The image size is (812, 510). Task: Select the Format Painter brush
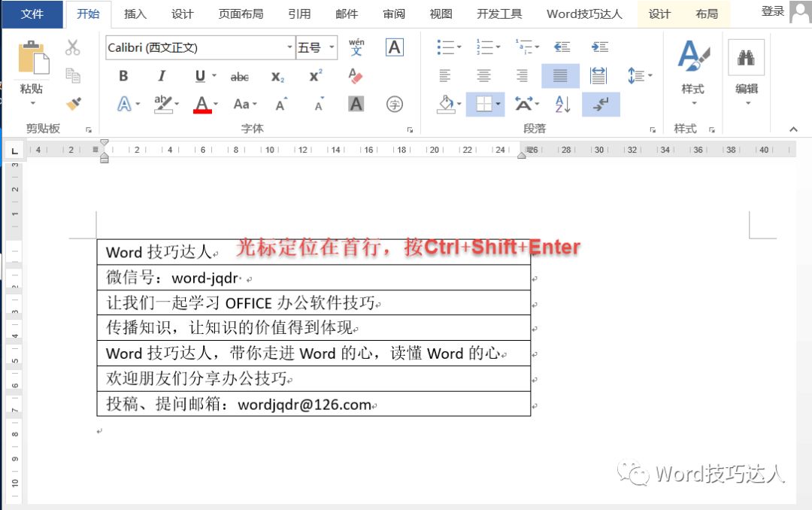74,104
